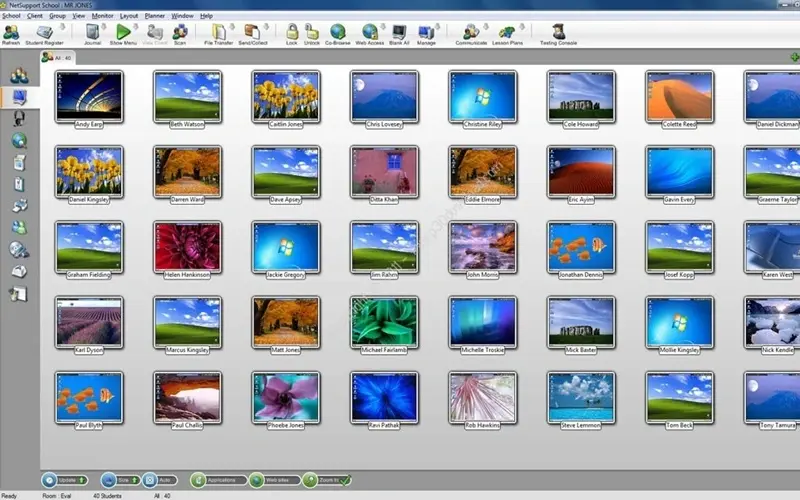Expand the Lesson Plans dropdown arrow
The height and width of the screenshot is (500, 800).
pos(522,27)
